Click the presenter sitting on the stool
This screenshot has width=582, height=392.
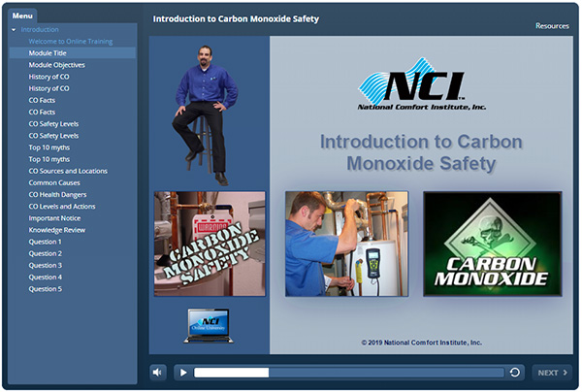point(204,115)
